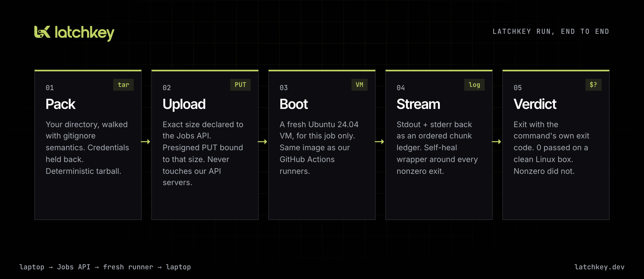Select the 'tar' badge on Pack card
Screen dimensions: 644x279
123,85
